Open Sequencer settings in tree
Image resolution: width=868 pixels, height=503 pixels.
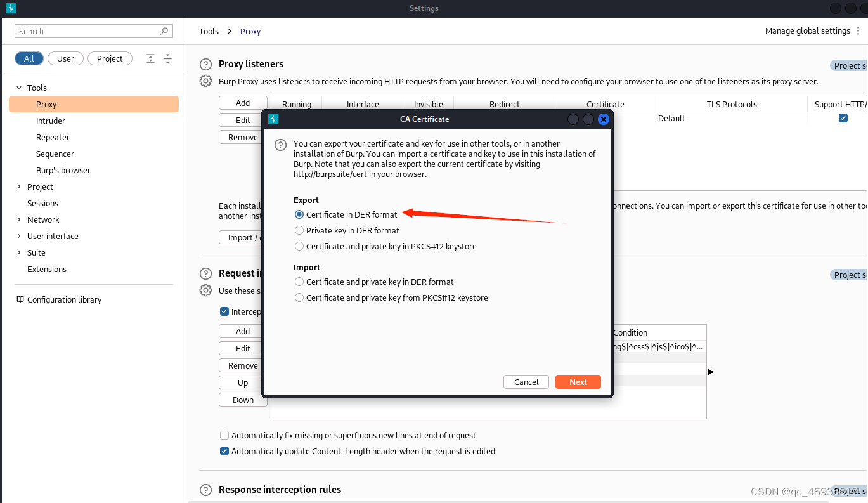tap(55, 154)
